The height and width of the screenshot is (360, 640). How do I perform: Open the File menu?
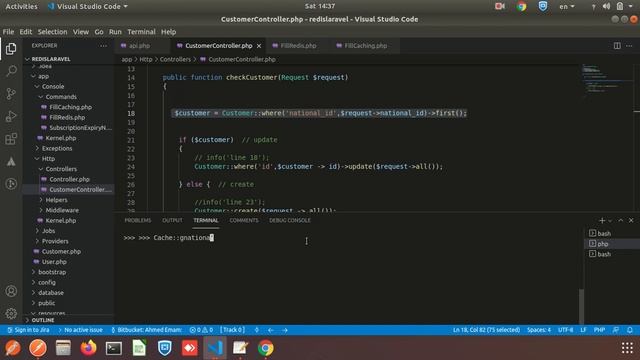click(x=8, y=32)
